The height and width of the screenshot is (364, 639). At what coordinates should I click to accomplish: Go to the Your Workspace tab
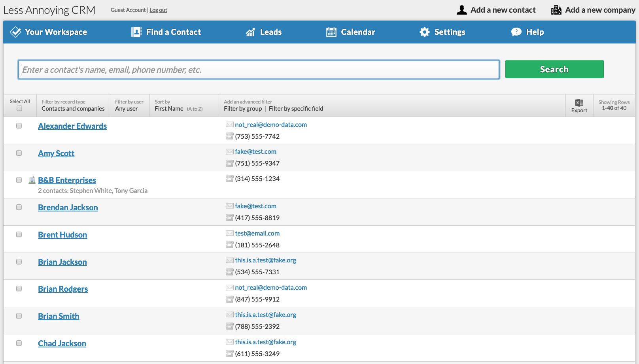coord(48,32)
